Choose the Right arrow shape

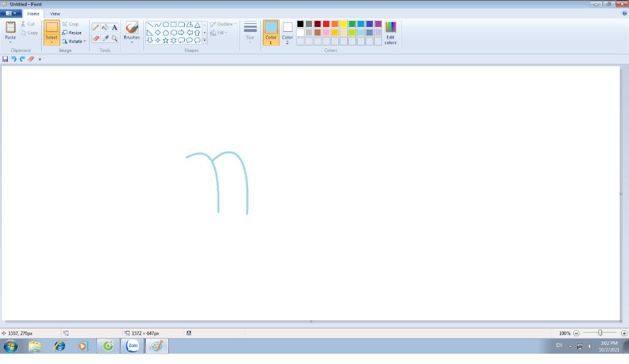click(181, 33)
